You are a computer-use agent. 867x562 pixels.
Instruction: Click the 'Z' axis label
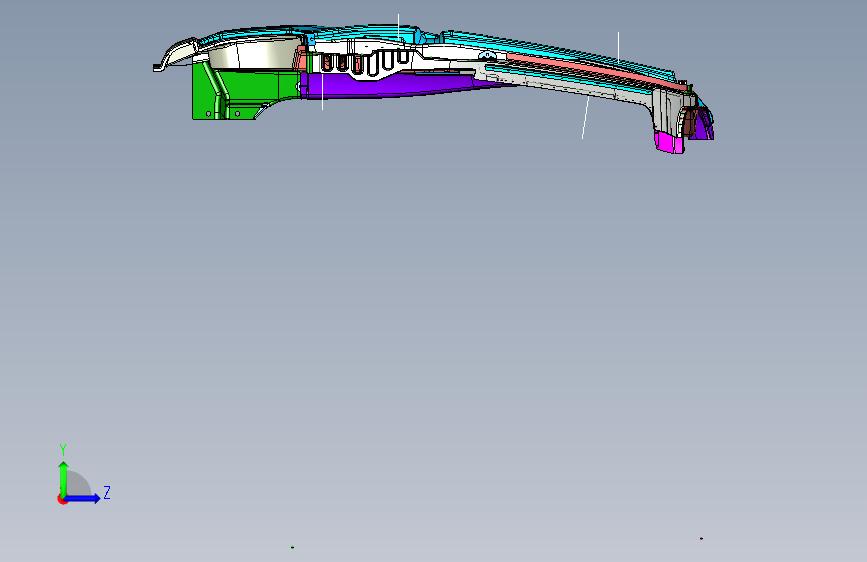107,492
